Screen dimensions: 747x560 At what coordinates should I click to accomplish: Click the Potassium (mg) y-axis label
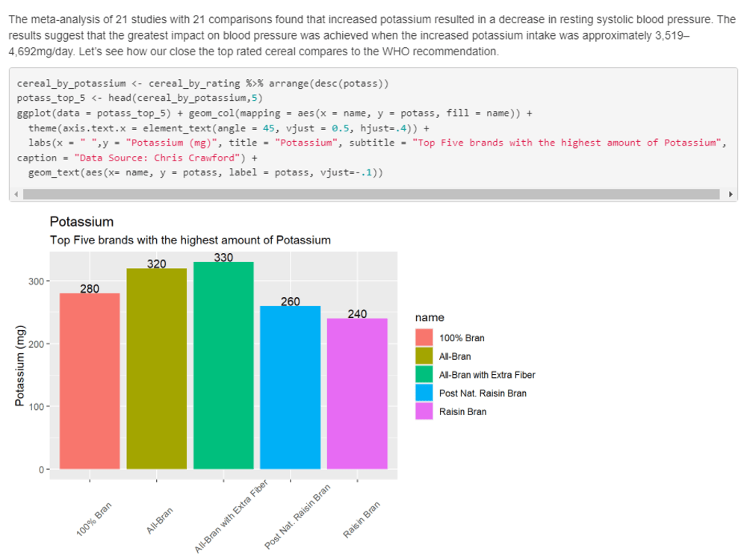tap(20, 364)
